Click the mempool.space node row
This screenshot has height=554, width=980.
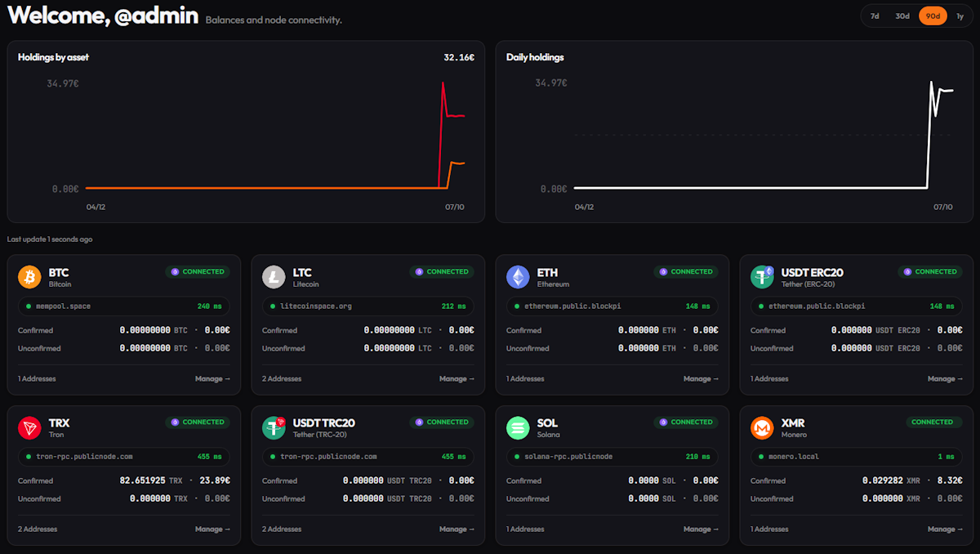[124, 306]
